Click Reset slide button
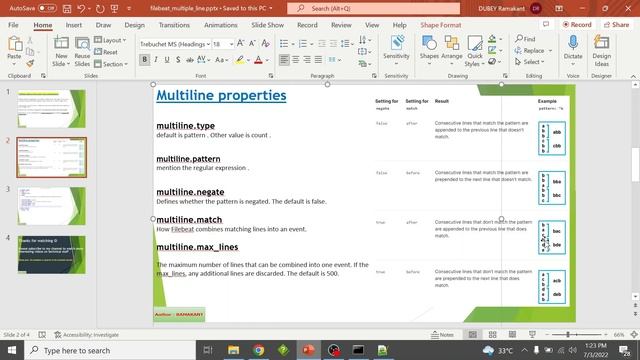640x360 pixels. [106, 52]
